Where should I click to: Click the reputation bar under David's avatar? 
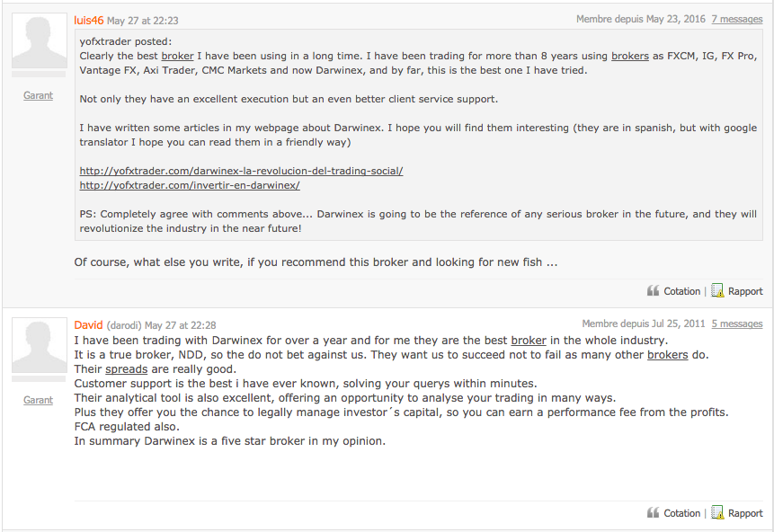[38, 379]
